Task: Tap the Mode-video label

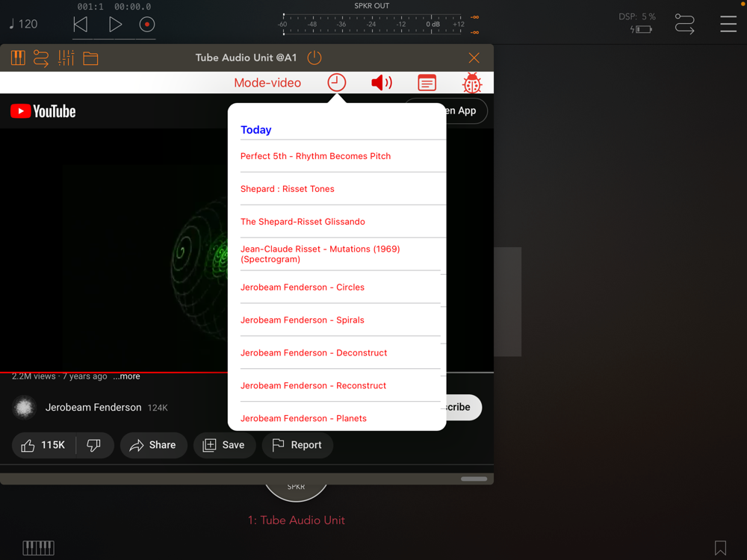Action: [267, 83]
